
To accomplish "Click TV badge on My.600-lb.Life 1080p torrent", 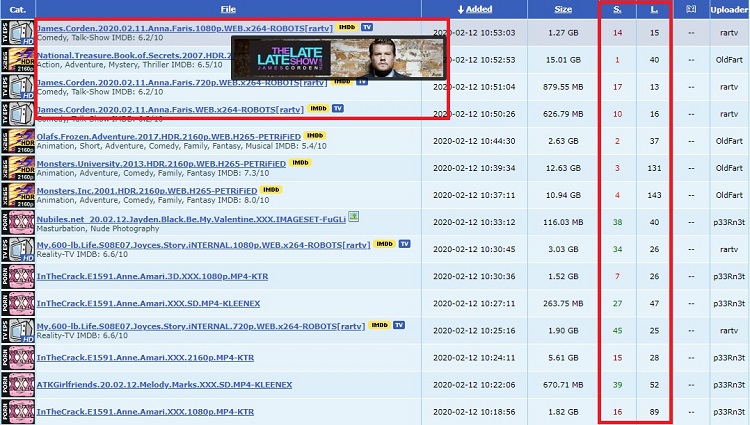I will click(405, 244).
